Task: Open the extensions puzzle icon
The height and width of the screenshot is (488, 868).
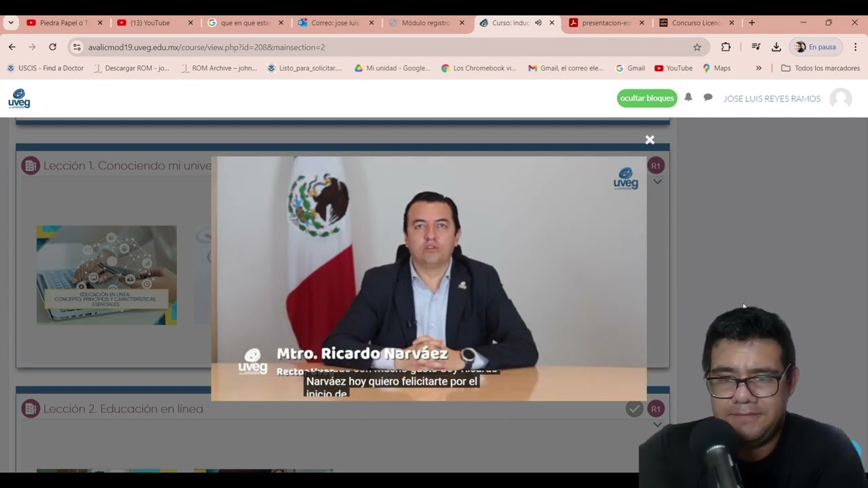Action: 726,47
